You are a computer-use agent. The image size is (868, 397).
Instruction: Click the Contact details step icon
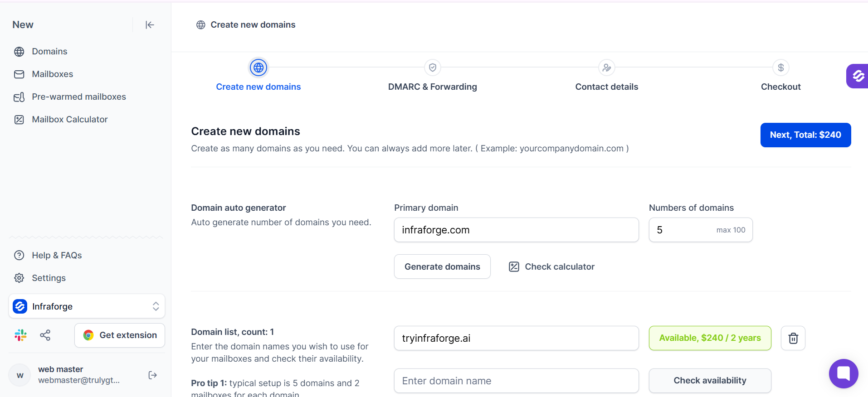[x=607, y=68]
